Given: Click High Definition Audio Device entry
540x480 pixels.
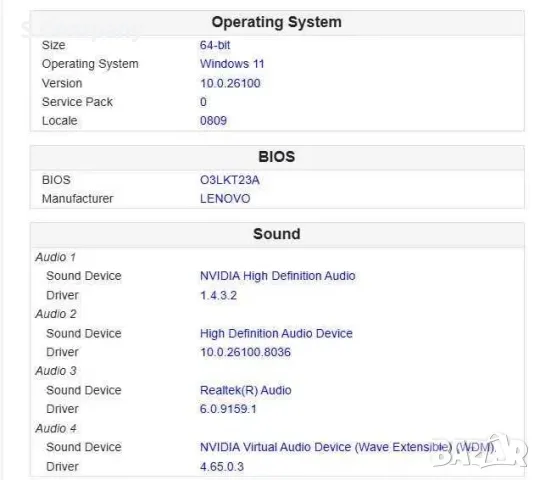Looking at the screenshot, I should (x=276, y=333).
